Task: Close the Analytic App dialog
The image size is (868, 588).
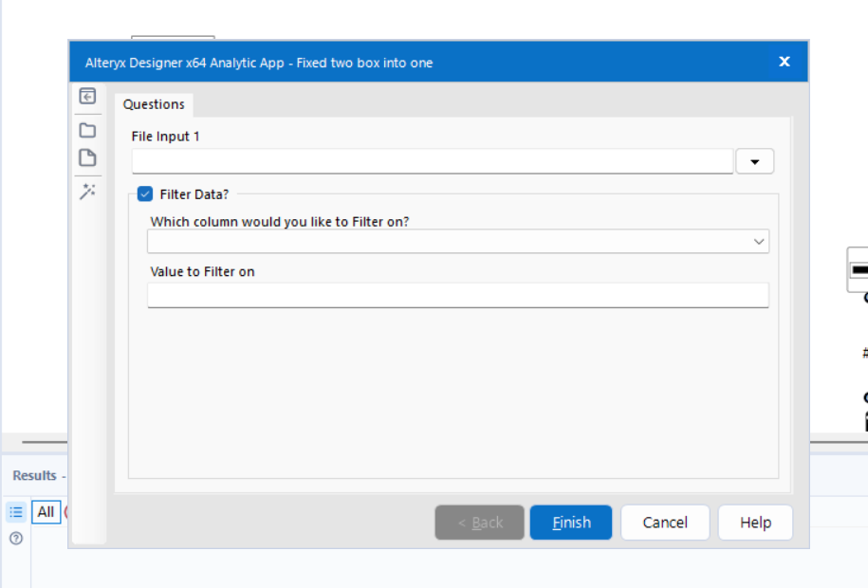Action: 785,62
